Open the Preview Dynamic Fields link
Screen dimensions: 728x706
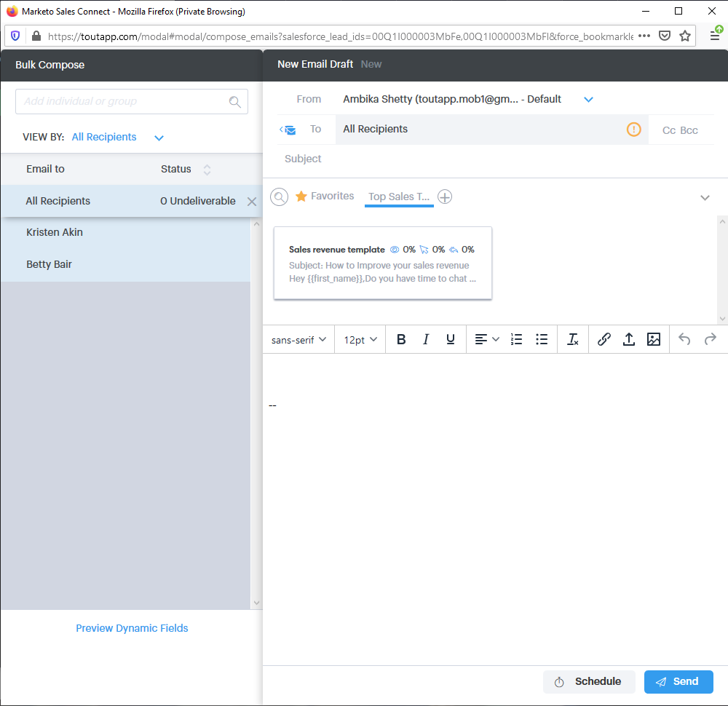(x=132, y=628)
